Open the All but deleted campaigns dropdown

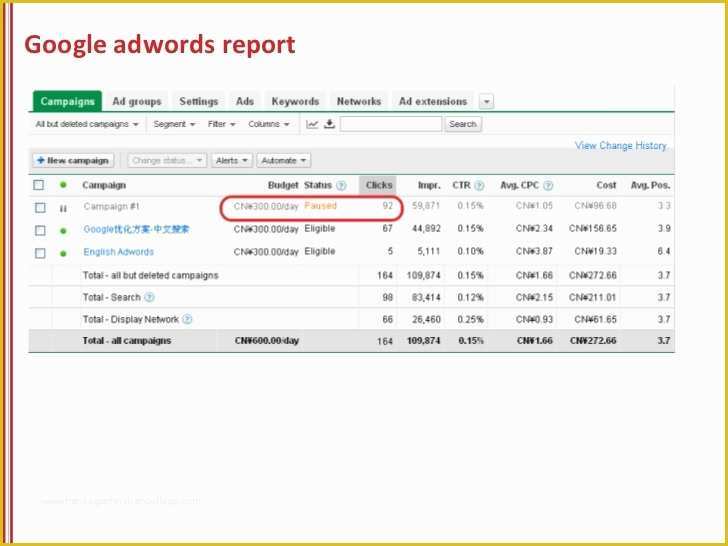pos(87,124)
